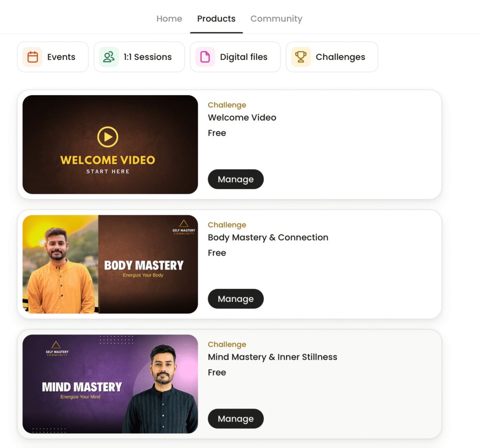Open the Body Mastery & Connection title
The image size is (480, 448).
click(x=268, y=237)
